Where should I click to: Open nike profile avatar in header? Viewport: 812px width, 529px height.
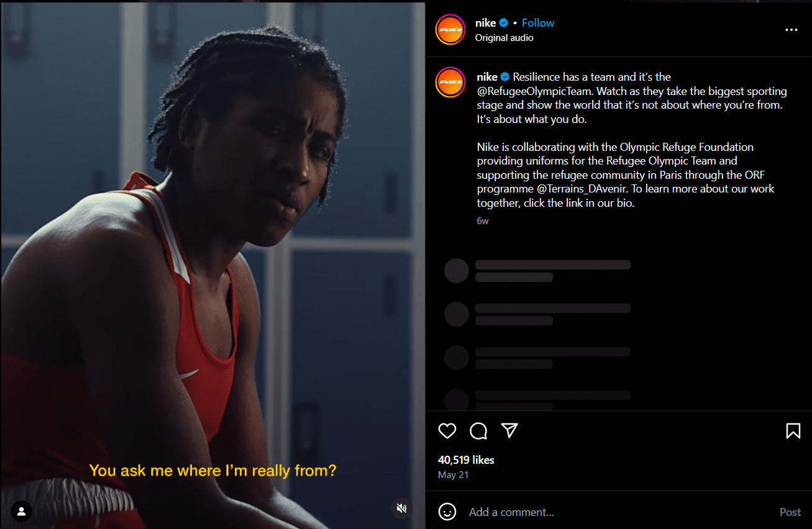click(450, 30)
